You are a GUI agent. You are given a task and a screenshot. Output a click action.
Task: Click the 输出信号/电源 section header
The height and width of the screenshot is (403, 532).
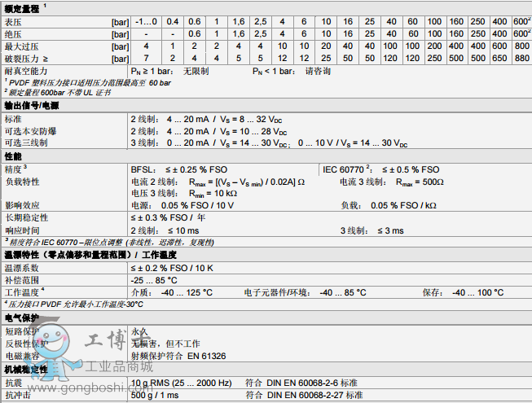32,106
